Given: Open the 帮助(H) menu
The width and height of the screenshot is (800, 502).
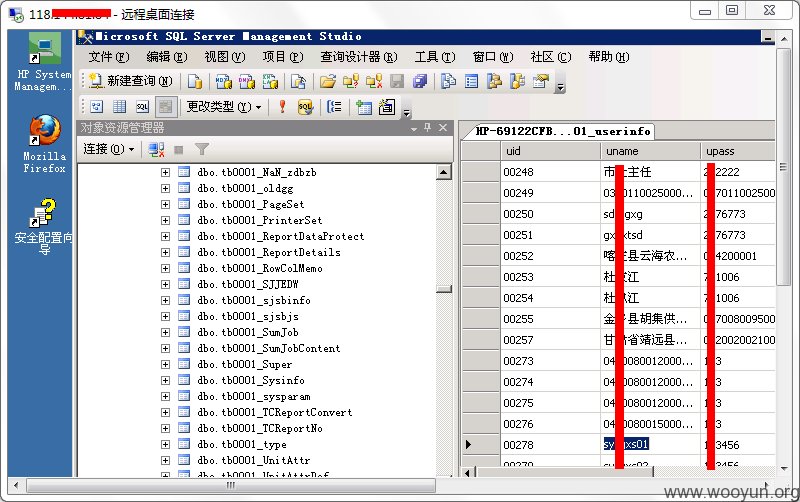Looking at the screenshot, I should coord(609,57).
